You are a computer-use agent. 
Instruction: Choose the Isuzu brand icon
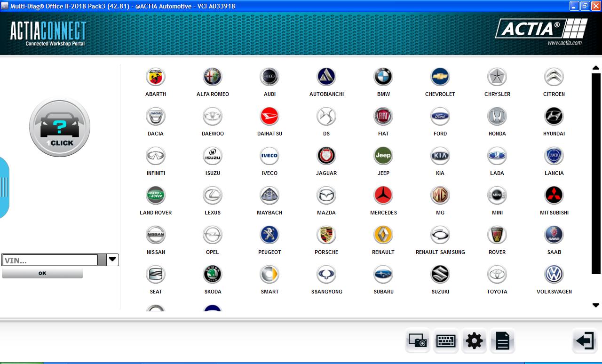(213, 156)
